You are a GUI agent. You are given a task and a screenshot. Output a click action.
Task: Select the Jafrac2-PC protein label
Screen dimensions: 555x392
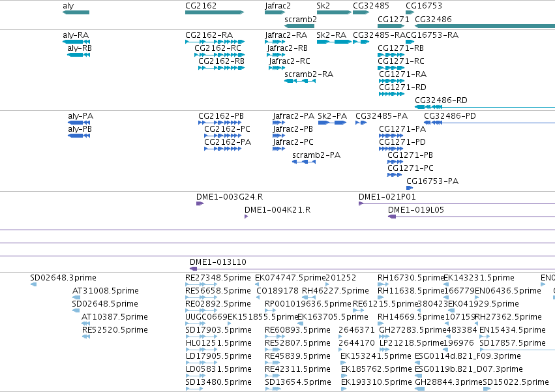pos(293,142)
